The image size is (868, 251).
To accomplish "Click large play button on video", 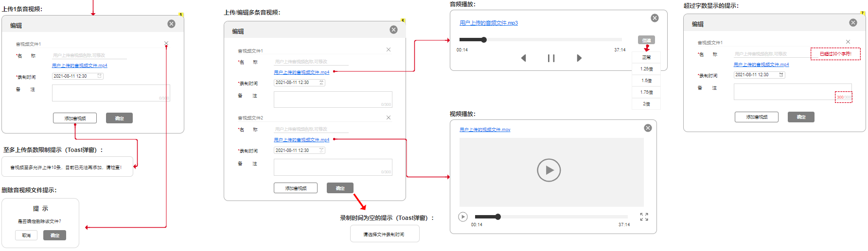I will (x=549, y=170).
